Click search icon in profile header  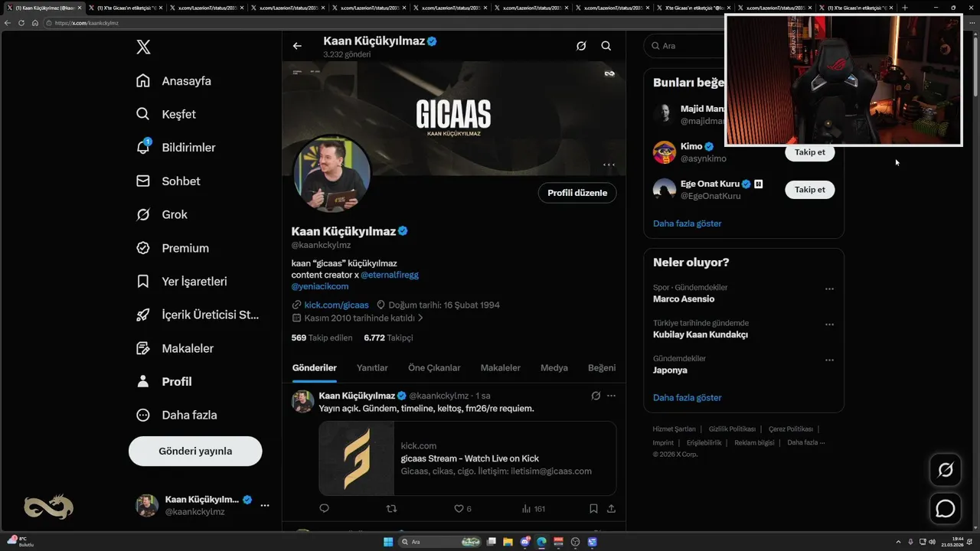606,46
